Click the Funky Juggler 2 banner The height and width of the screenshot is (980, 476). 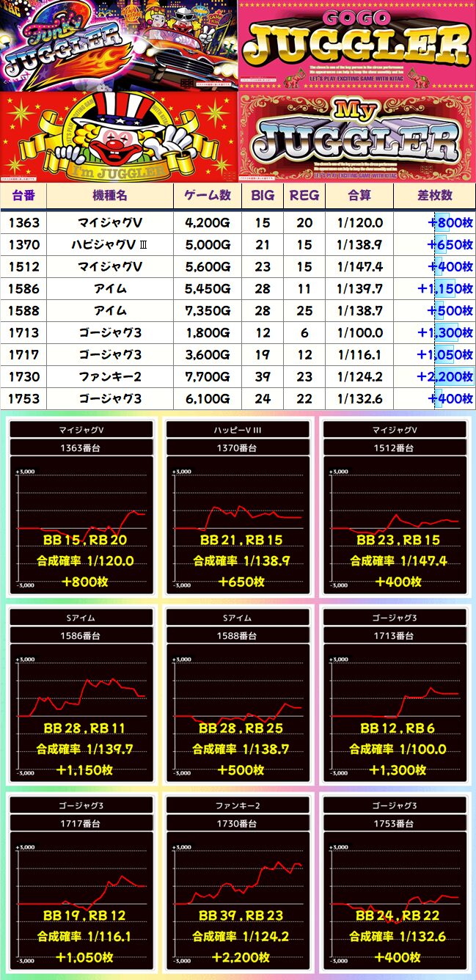119,44
